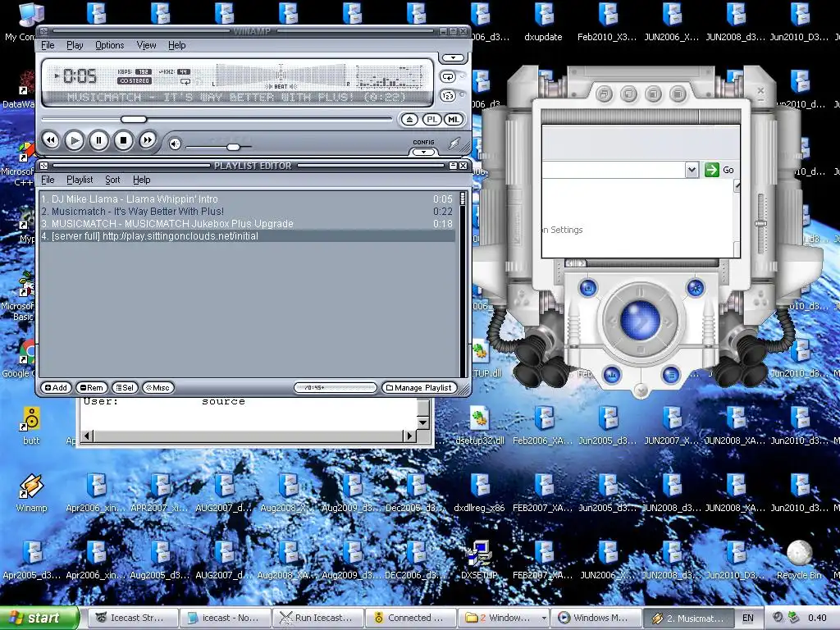Viewport: 840px width, 630px height.
Task: Click the blue equalizer bars icon on robot skin
Action: point(612,374)
